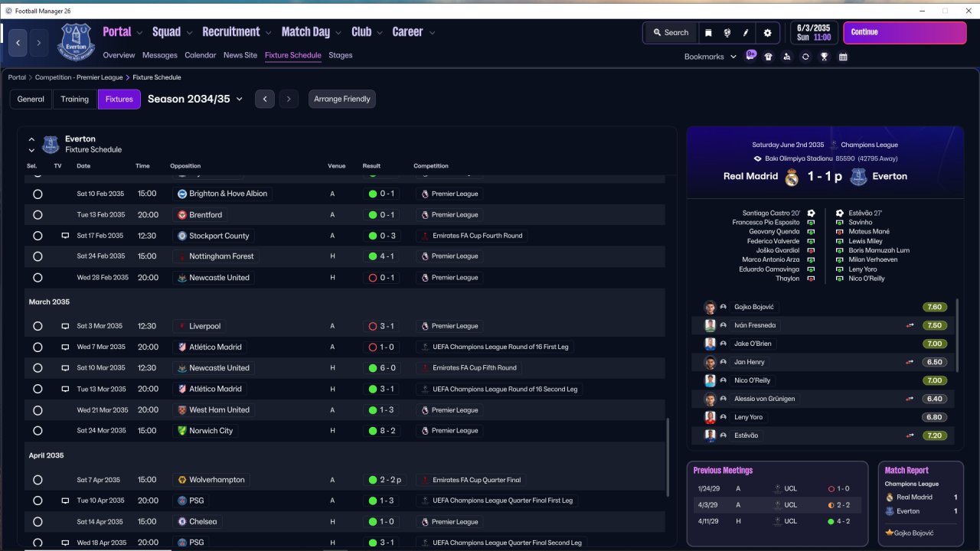Click the Liverpool 3 - 1 result
980x551 pixels.
[381, 326]
